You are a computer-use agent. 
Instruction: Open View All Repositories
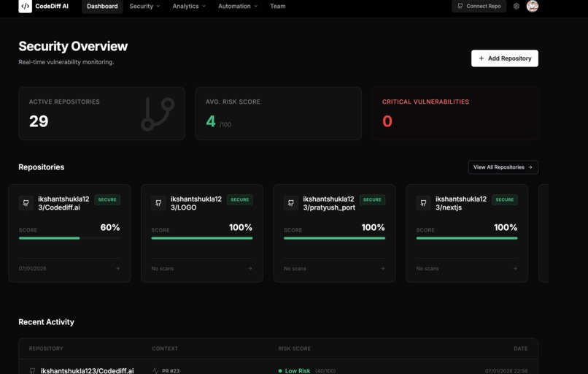click(503, 167)
